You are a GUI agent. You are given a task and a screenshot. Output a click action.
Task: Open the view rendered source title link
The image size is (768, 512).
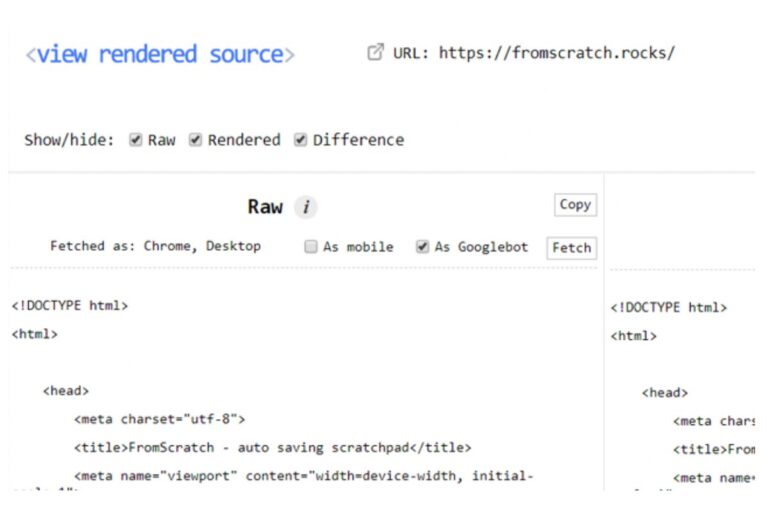160,54
